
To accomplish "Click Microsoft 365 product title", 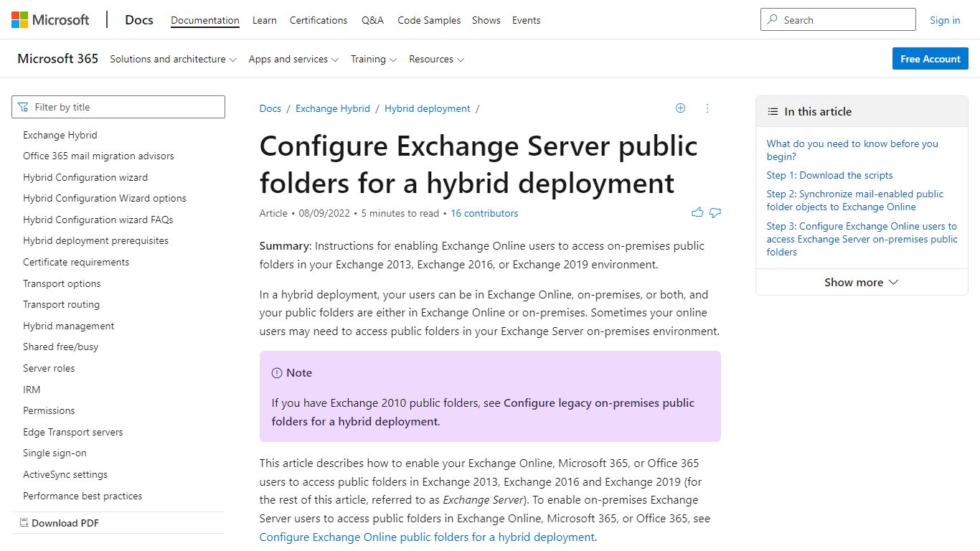I will tap(57, 59).
